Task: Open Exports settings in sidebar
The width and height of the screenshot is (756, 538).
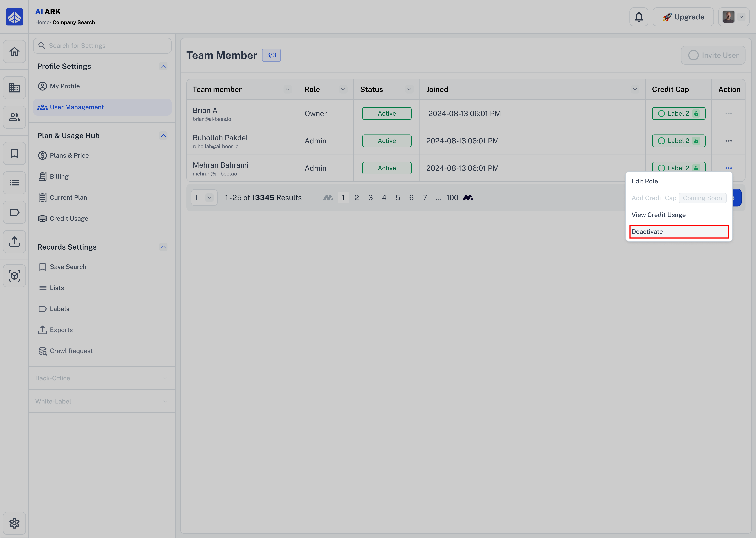Action: click(x=102, y=330)
